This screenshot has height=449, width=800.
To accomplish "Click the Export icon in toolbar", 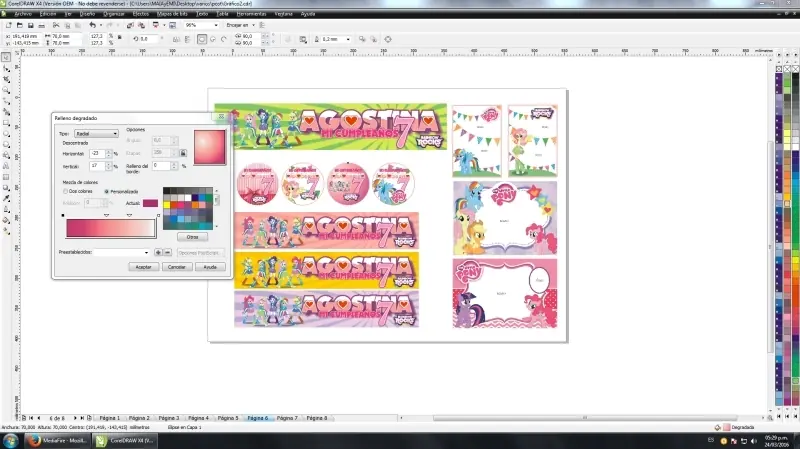I will click(x=141, y=25).
